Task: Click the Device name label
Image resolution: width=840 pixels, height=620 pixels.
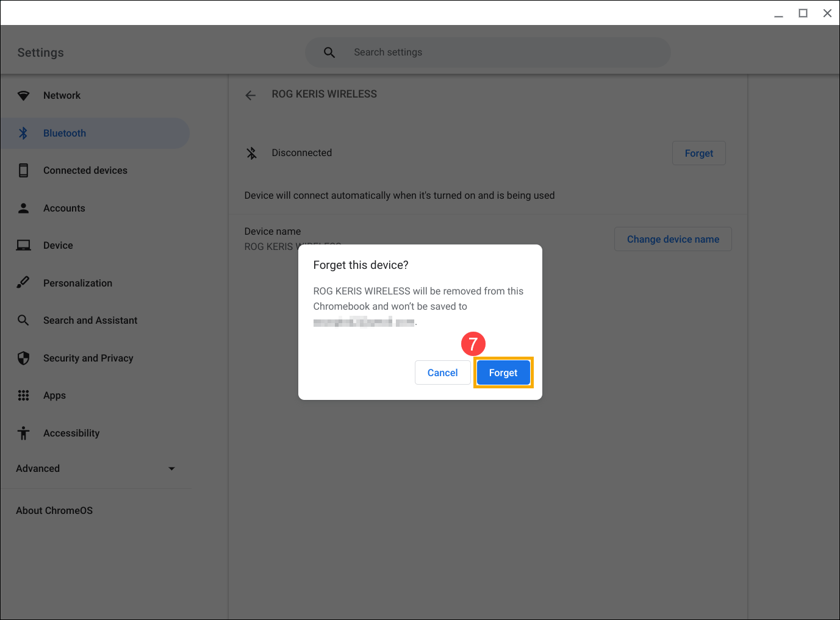Action: click(272, 232)
